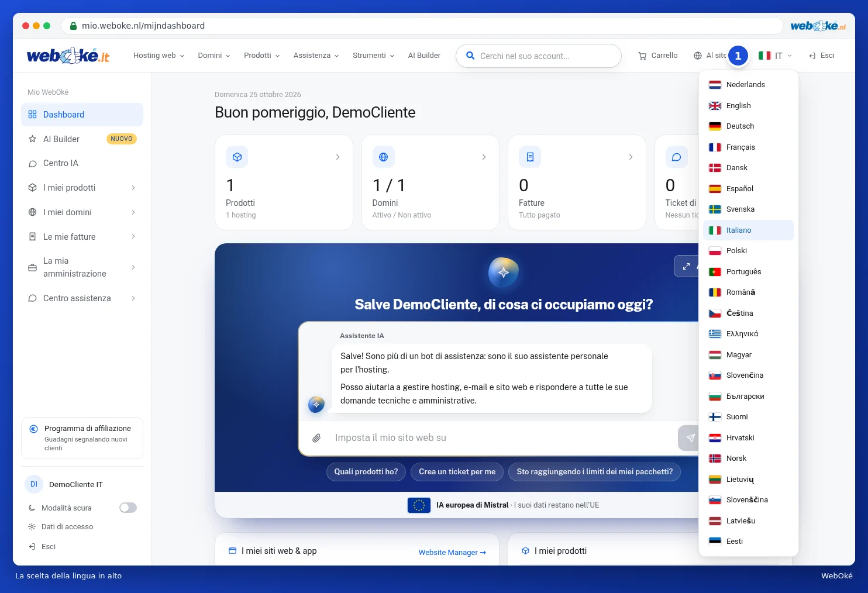Click Crea un ticket per me button
The height and width of the screenshot is (593, 868).
pyautogui.click(x=457, y=472)
